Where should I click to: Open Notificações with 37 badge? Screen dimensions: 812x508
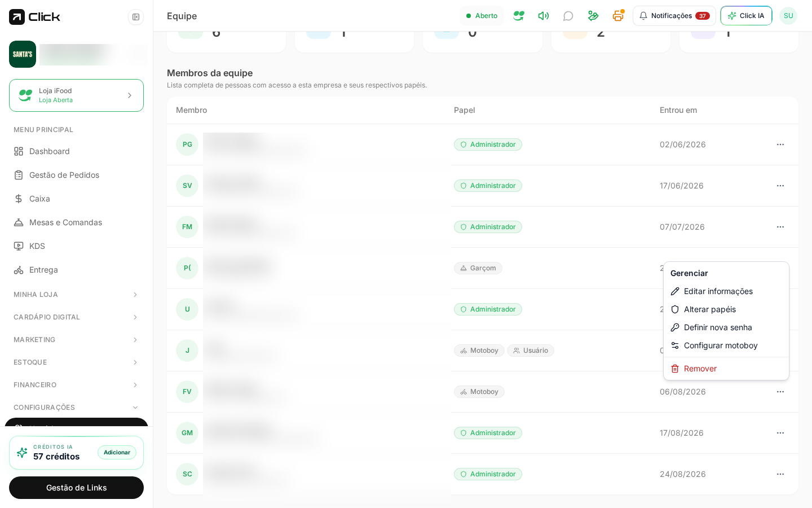(674, 16)
